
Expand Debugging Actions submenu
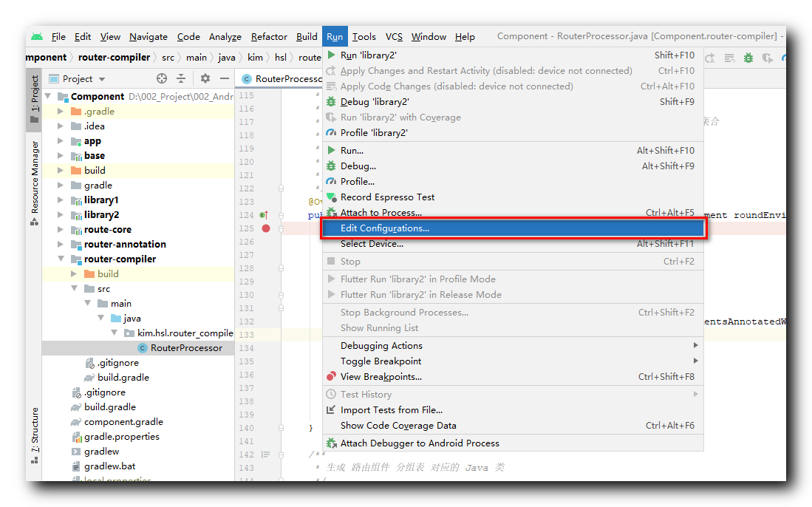pyautogui.click(x=513, y=345)
